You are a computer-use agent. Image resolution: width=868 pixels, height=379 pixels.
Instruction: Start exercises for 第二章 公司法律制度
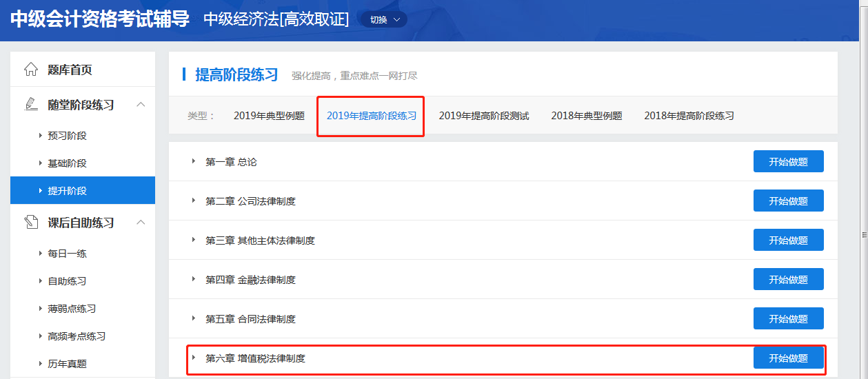(x=788, y=201)
